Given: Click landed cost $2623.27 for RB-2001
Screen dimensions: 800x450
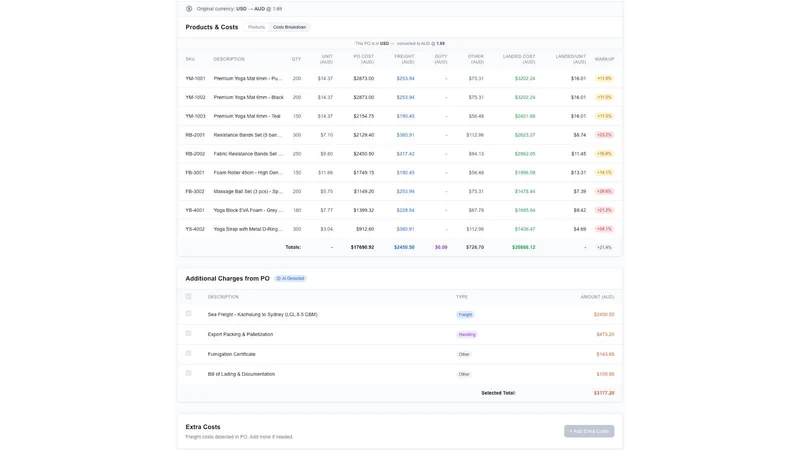Looking at the screenshot, I should click(x=525, y=135).
